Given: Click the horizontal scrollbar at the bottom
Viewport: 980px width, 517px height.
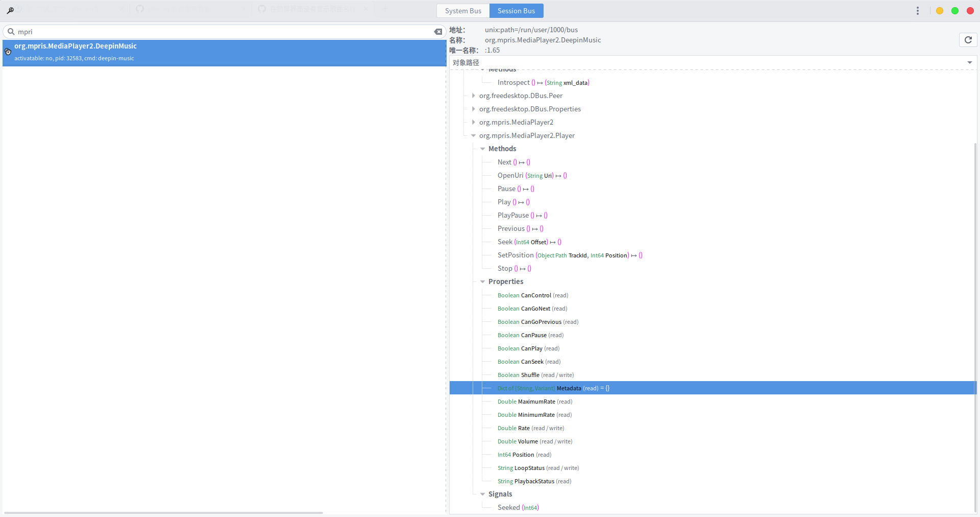Looking at the screenshot, I should point(163,513).
